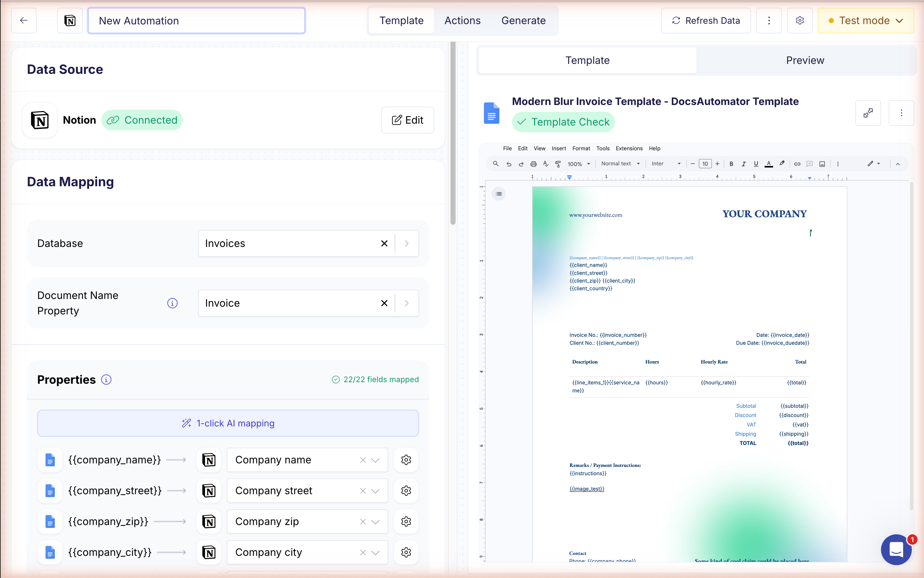Open the File menu in Docs
Screen dimensions: 924x578
507,148
